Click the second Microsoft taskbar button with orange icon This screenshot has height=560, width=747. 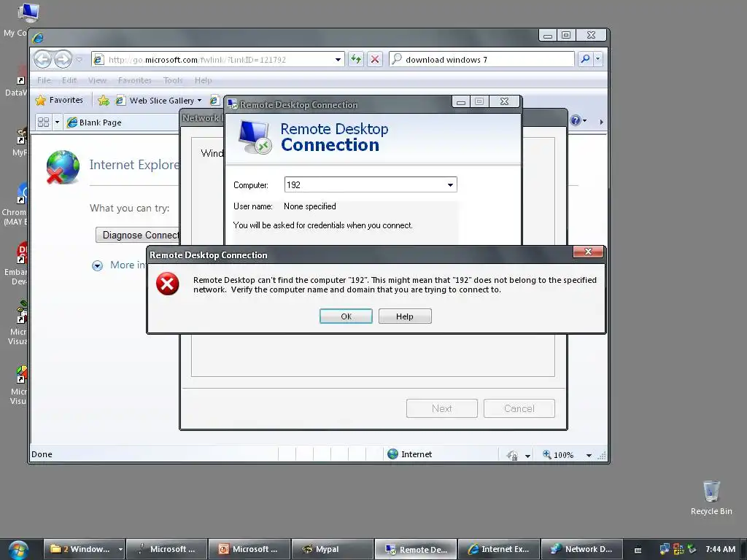tap(249, 549)
